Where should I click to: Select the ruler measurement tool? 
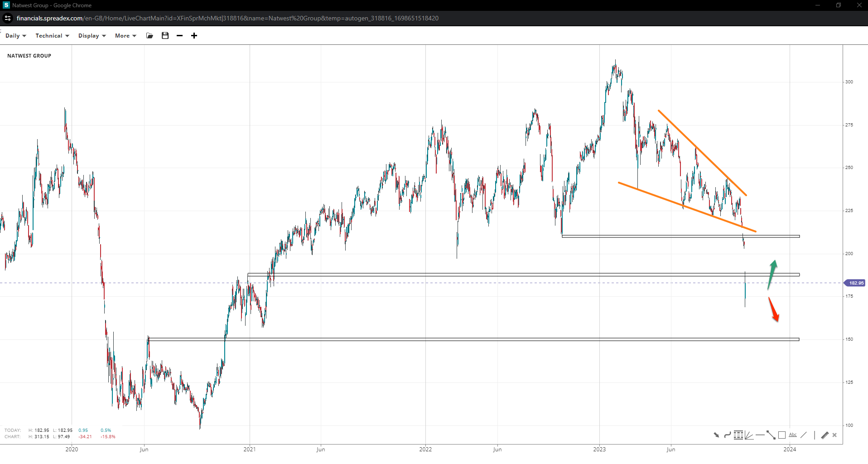tap(825, 435)
